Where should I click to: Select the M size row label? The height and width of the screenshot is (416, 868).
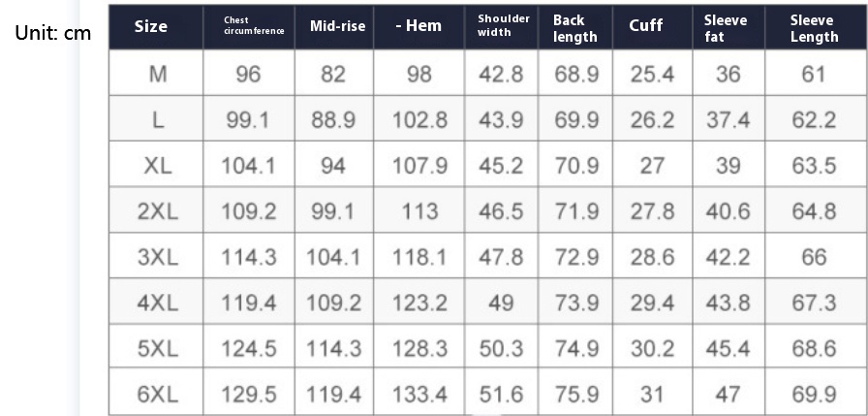coord(158,74)
